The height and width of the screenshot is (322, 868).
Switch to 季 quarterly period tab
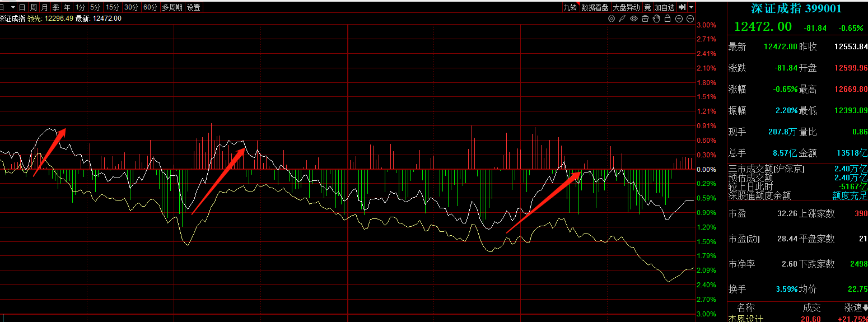(x=56, y=7)
